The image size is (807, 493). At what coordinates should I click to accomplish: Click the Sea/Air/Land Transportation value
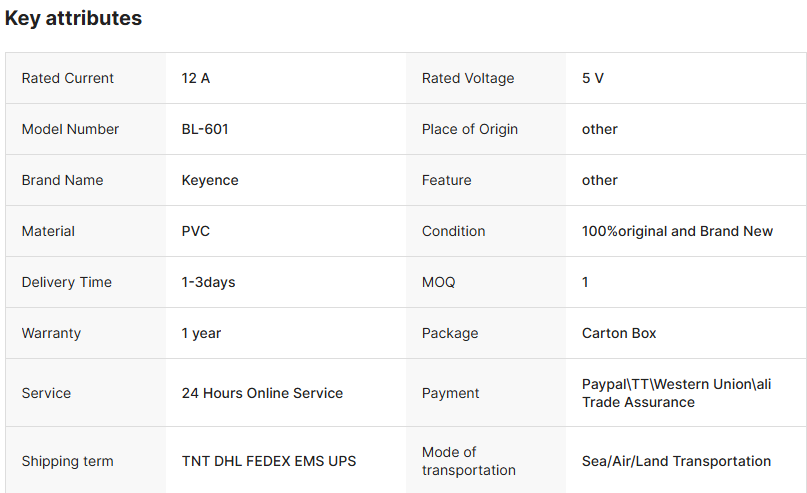676,461
